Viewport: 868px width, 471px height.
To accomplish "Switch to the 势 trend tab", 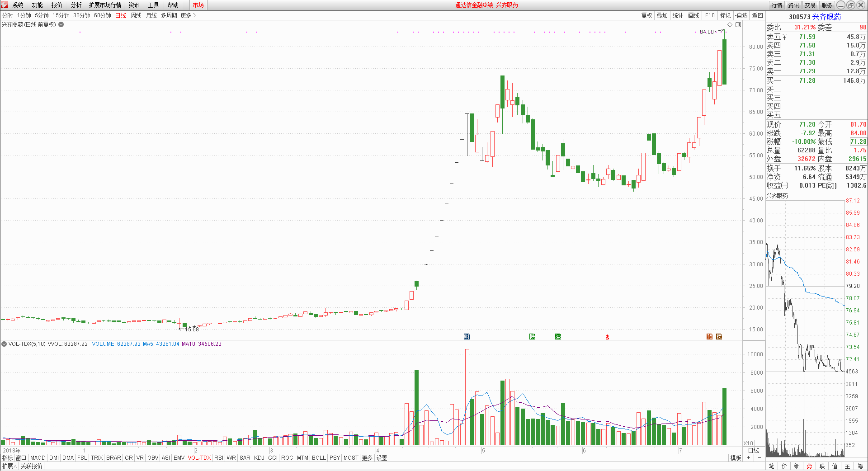I will pyautogui.click(x=809, y=466).
